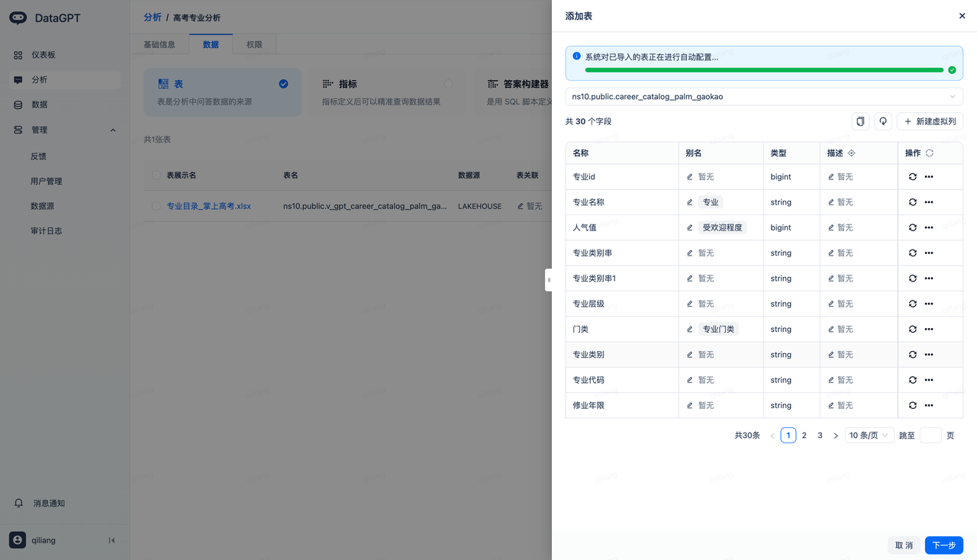Open the table selector dropdown ns10.public.career_catalog_palm_gaokao
Screen dimensions: 977x560
[763, 97]
